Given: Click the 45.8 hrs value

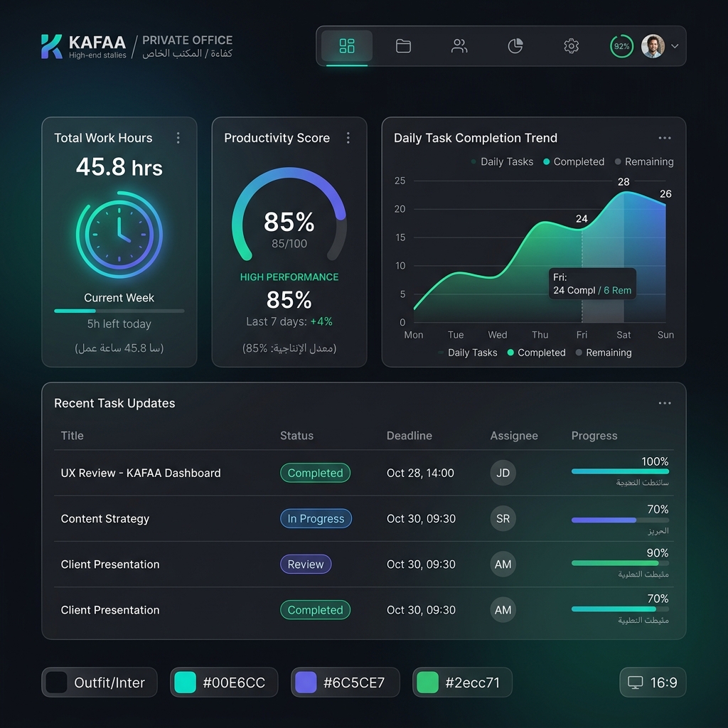Looking at the screenshot, I should pyautogui.click(x=119, y=166).
